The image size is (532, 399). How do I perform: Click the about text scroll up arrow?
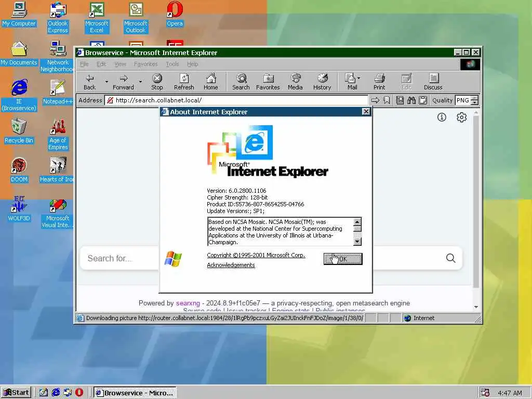pos(357,222)
